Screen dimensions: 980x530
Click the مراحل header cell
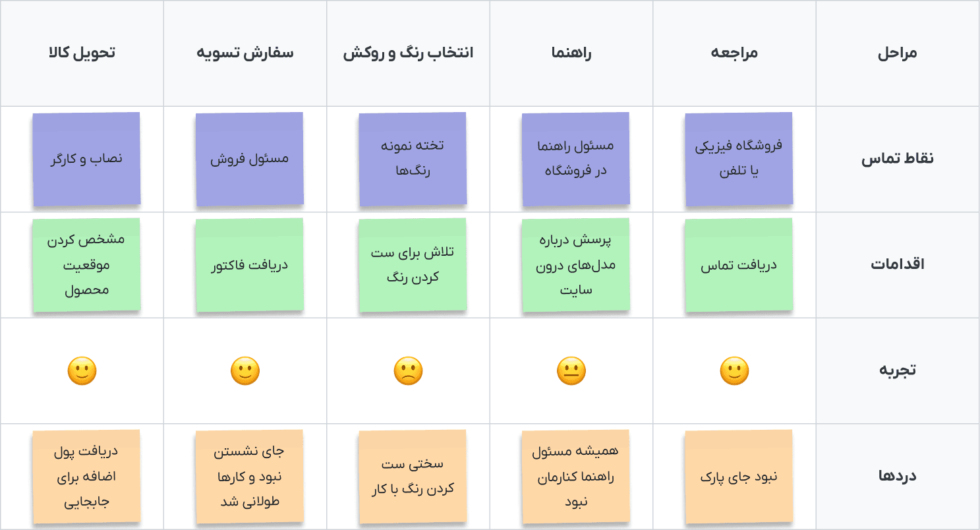(x=897, y=53)
